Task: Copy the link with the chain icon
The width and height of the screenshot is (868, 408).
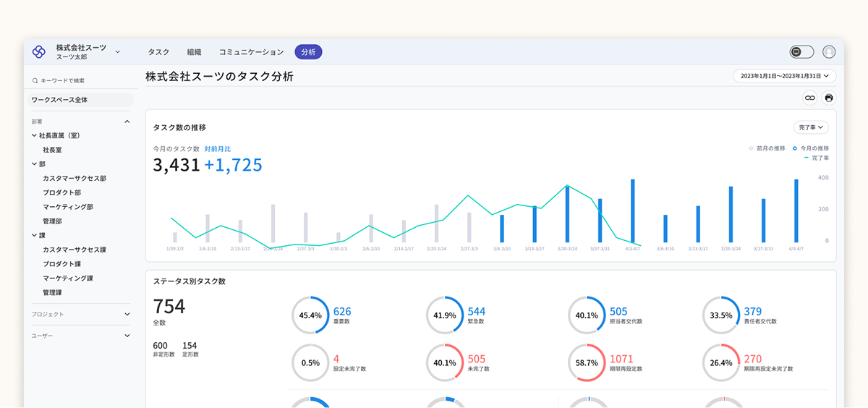Action: coord(810,98)
